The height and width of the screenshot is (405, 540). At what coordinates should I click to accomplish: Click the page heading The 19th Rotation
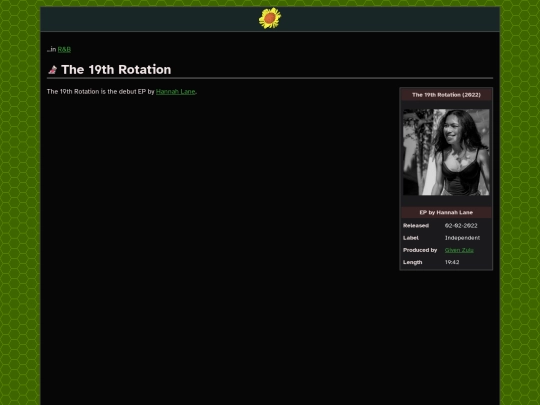coord(116,70)
